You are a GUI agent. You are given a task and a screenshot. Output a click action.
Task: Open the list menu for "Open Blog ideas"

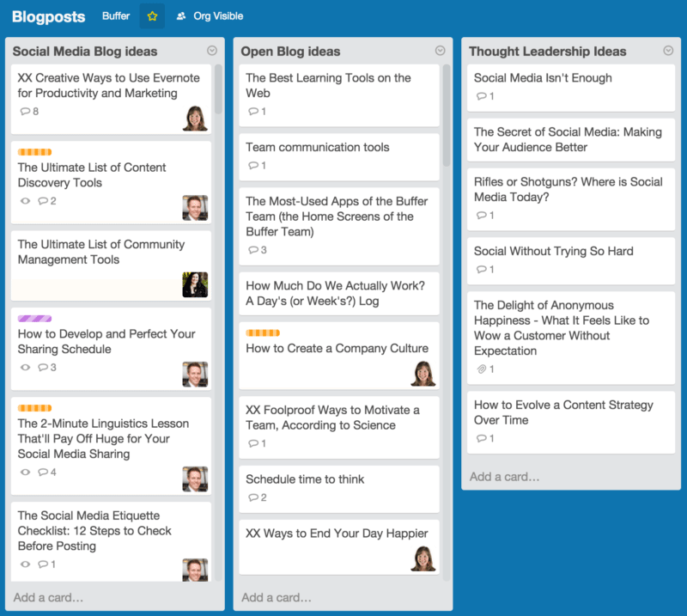click(x=440, y=52)
